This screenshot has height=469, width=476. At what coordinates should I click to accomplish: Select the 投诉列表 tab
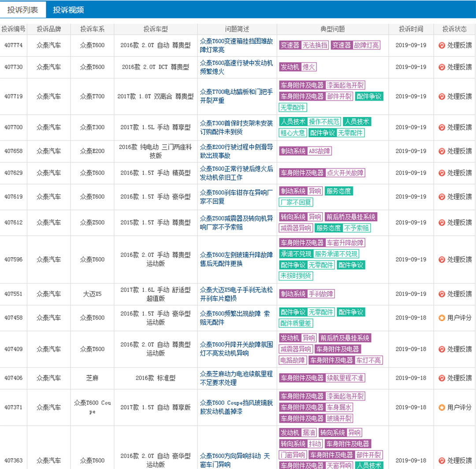(23, 10)
